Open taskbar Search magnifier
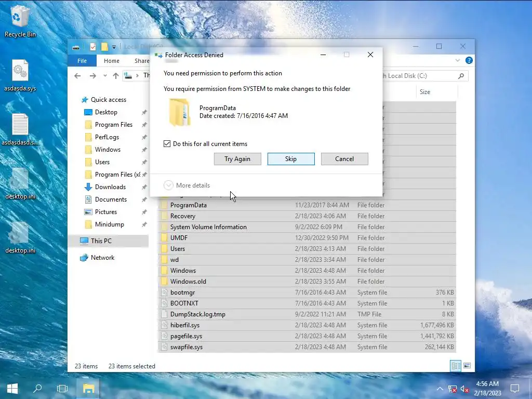The image size is (532, 399). (x=37, y=389)
